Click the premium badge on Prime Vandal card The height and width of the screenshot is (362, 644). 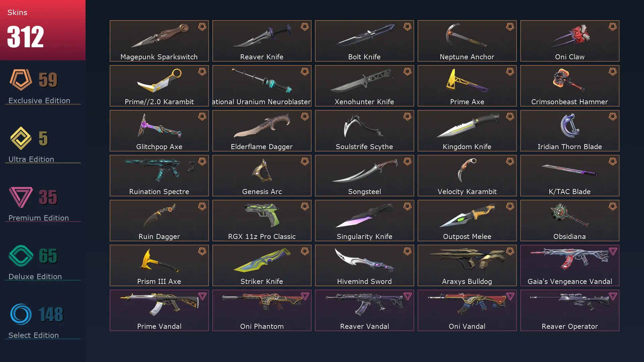(x=202, y=296)
